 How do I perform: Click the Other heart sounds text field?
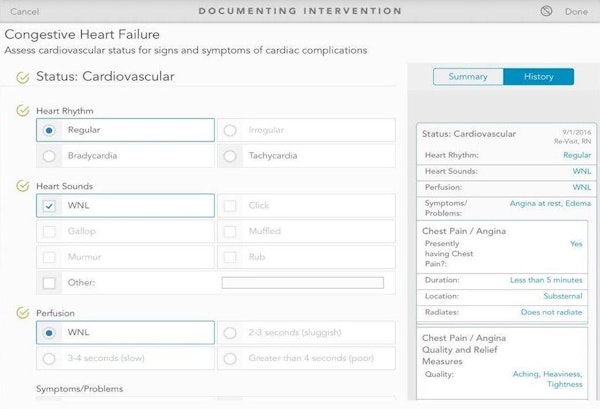302,283
